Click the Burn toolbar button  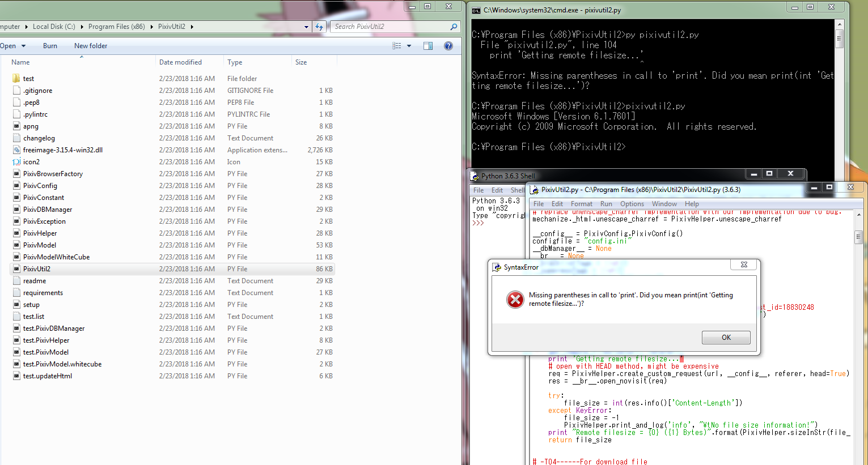point(50,45)
